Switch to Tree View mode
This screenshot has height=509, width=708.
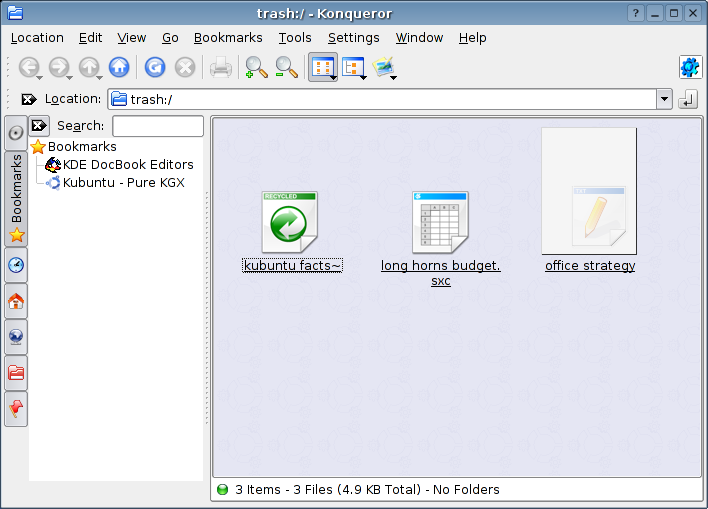(352, 67)
